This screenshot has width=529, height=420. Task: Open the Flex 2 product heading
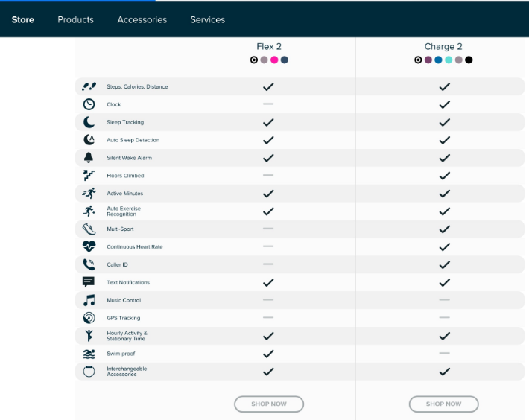point(269,46)
